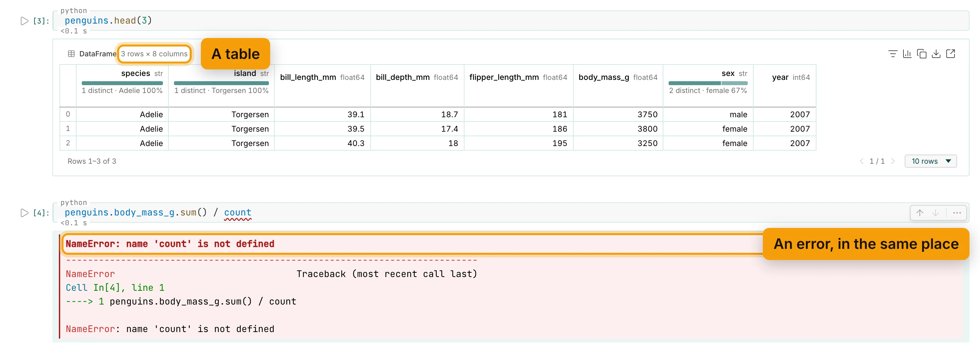This screenshot has height=353, width=980.
Task: Select row index 2 in the table
Action: [68, 143]
